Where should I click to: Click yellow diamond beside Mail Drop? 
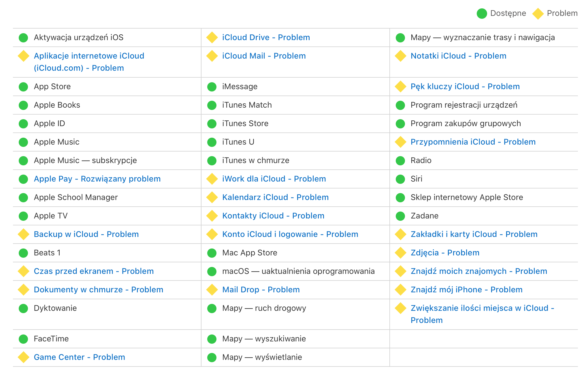click(x=212, y=290)
